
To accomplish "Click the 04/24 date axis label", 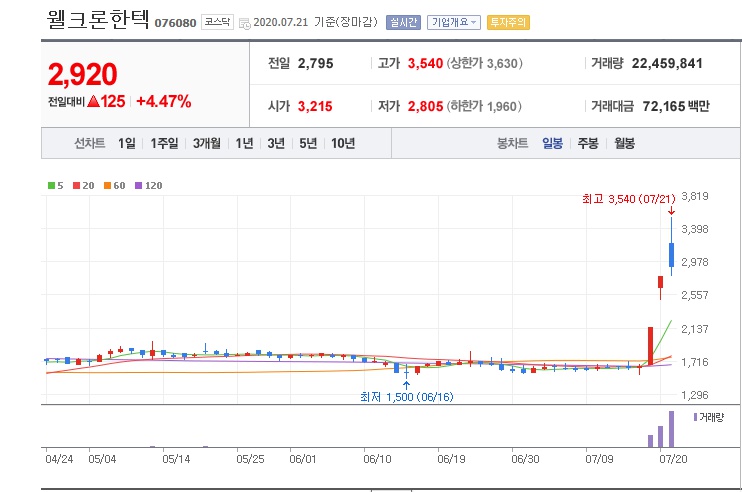I will click(59, 459).
